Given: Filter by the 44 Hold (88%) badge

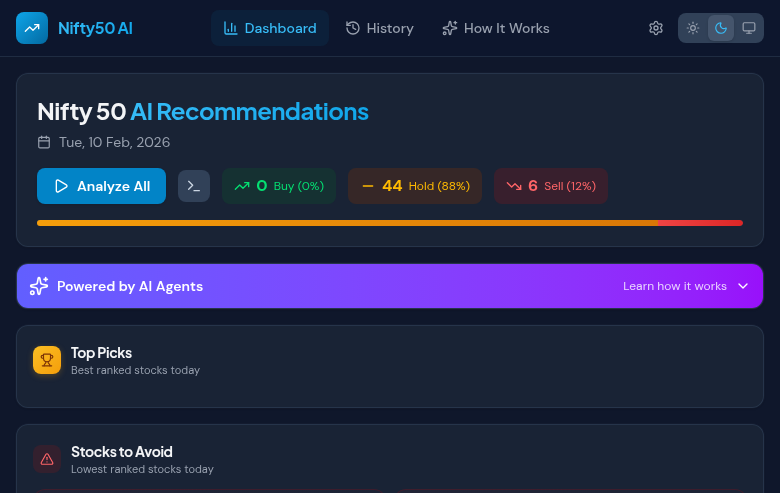Looking at the screenshot, I should 415,186.
